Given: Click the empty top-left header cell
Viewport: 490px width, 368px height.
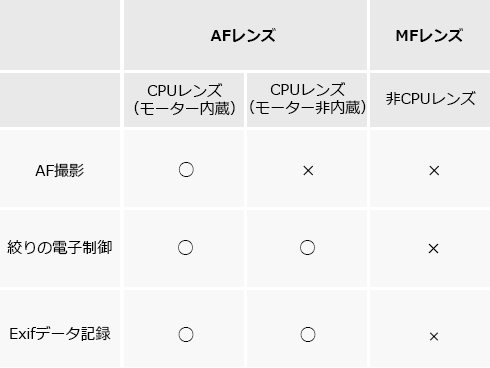Looking at the screenshot, I should pyautogui.click(x=60, y=35).
